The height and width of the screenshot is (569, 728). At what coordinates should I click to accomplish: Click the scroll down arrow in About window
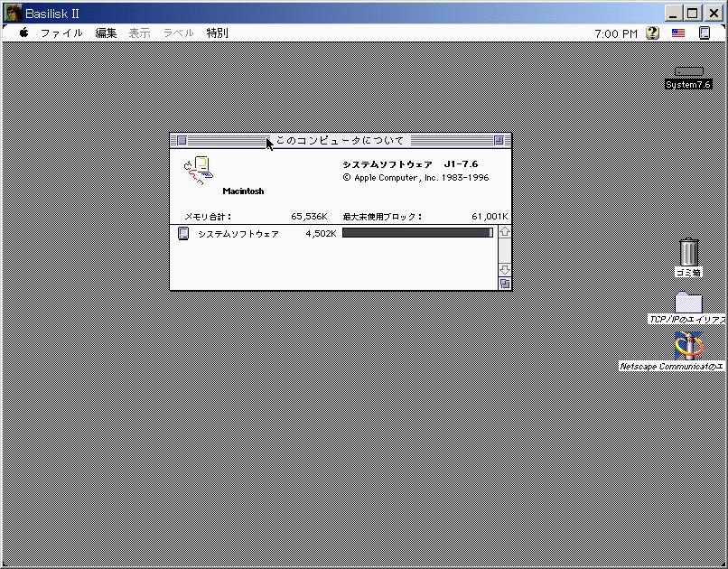coord(505,270)
